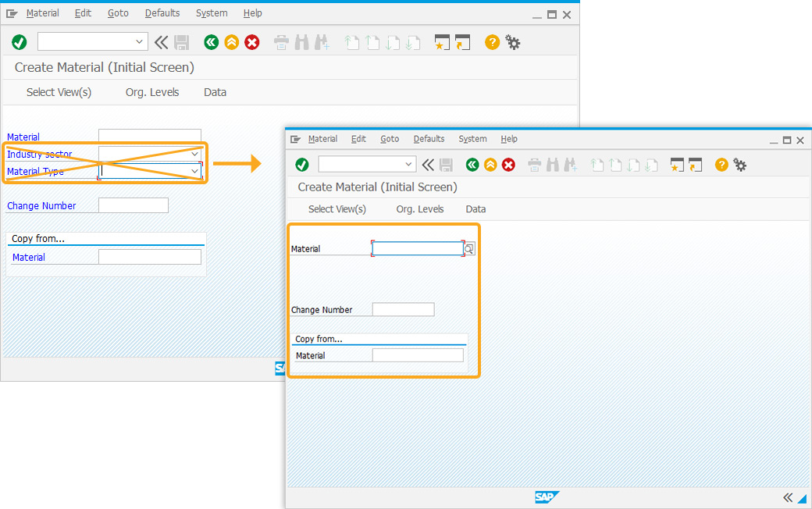The height and width of the screenshot is (509, 812).
Task: Collapse command field chevrons in back window
Action: click(161, 42)
